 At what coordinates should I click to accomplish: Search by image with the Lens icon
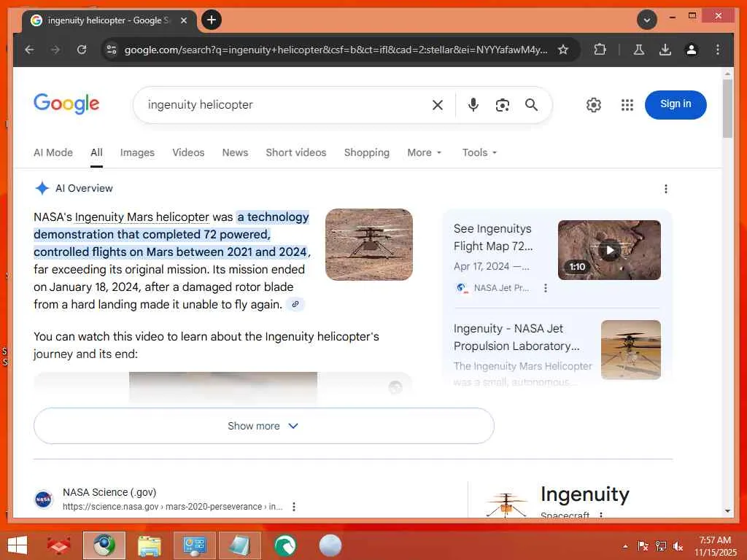click(502, 105)
